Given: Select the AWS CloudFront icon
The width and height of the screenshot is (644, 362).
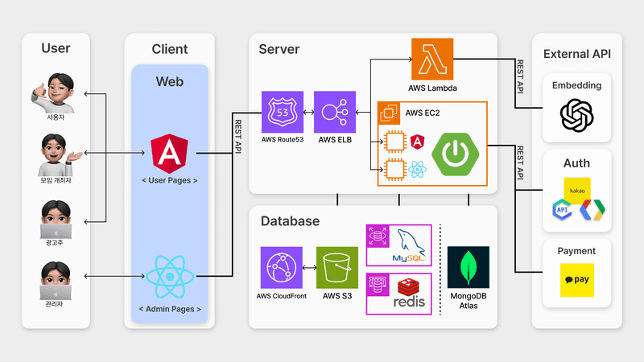Looking at the screenshot, I should 281,268.
